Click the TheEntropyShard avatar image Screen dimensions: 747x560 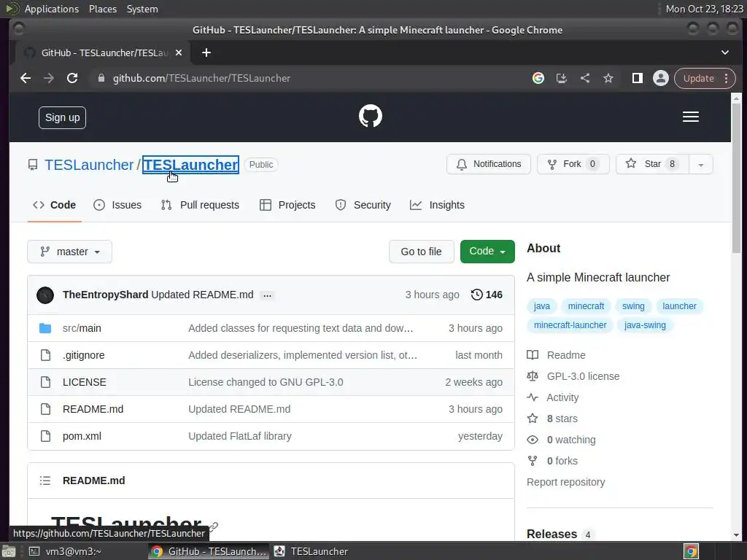(x=45, y=295)
